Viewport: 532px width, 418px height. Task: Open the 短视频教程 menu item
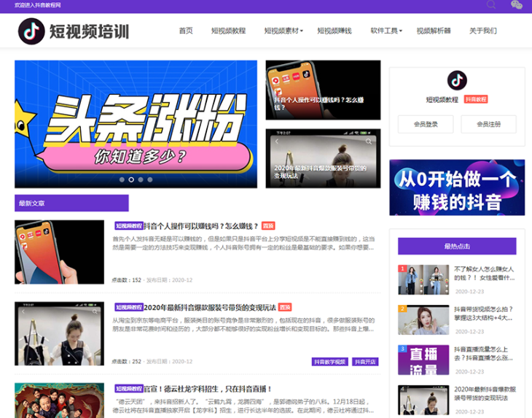coord(228,31)
